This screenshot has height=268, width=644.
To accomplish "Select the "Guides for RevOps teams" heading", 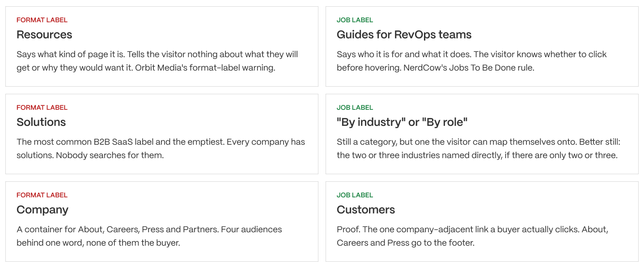I will pyautogui.click(x=404, y=34).
